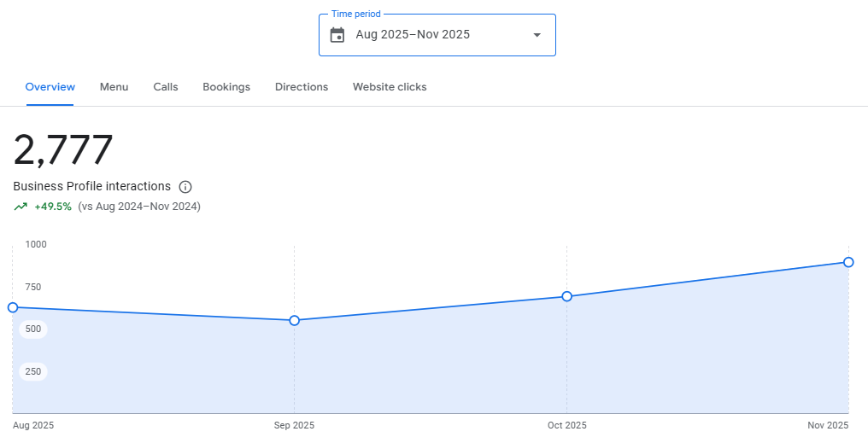The width and height of the screenshot is (868, 443).
Task: Expand the Time period dropdown arrow
Action: (537, 35)
